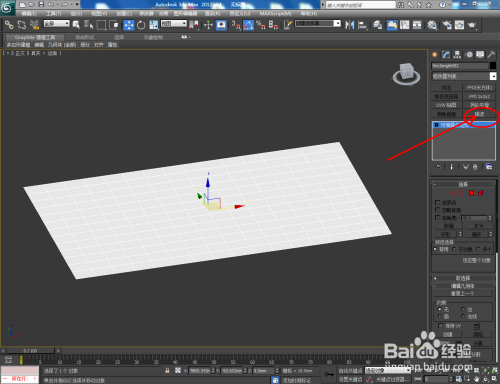Toggle the UV checkbox in Edit Geometry rollout

[x=440, y=326]
